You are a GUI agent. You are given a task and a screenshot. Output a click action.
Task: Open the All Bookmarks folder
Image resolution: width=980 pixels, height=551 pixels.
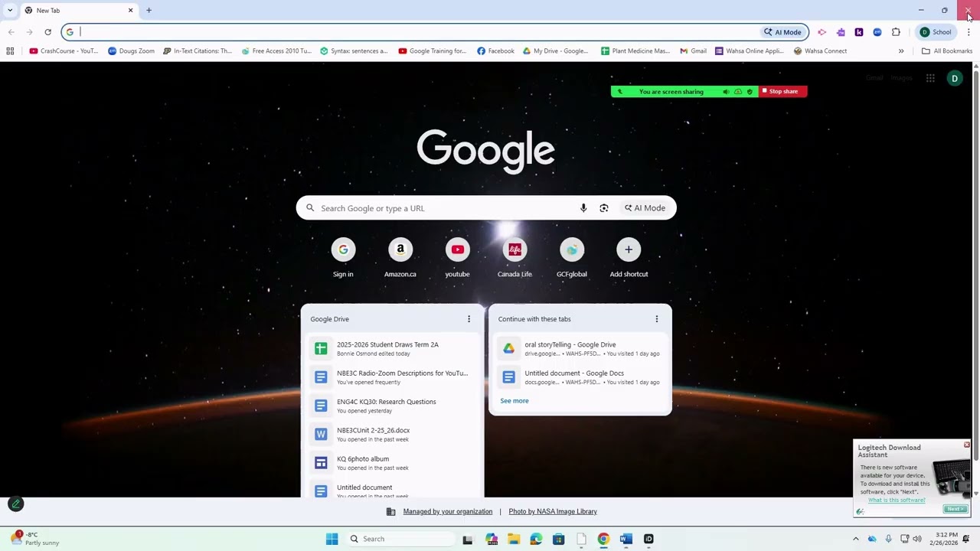[947, 51]
